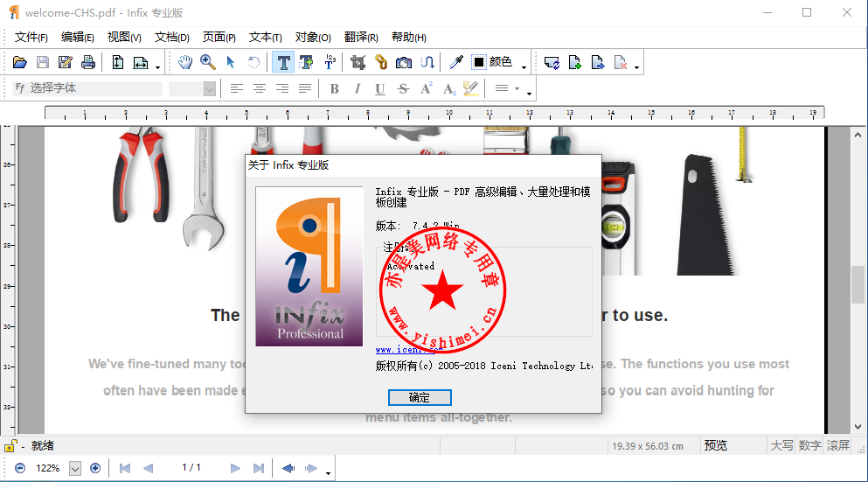This screenshot has width=868, height=482.
Task: Toggle italic formatting
Action: click(358, 88)
